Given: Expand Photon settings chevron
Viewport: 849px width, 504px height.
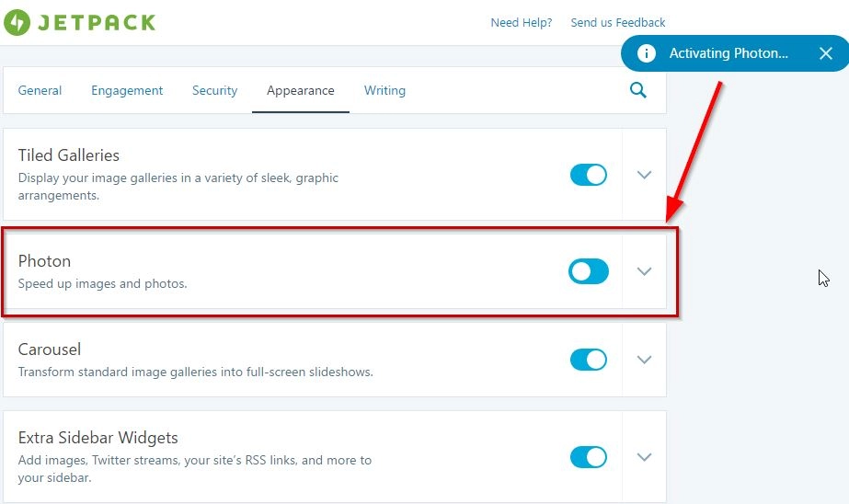Looking at the screenshot, I should click(x=644, y=271).
